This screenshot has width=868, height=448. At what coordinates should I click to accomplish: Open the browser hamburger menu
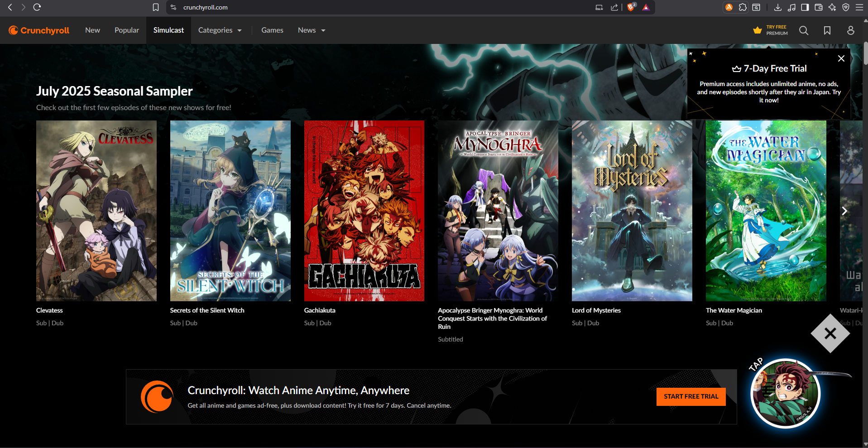pyautogui.click(x=859, y=7)
